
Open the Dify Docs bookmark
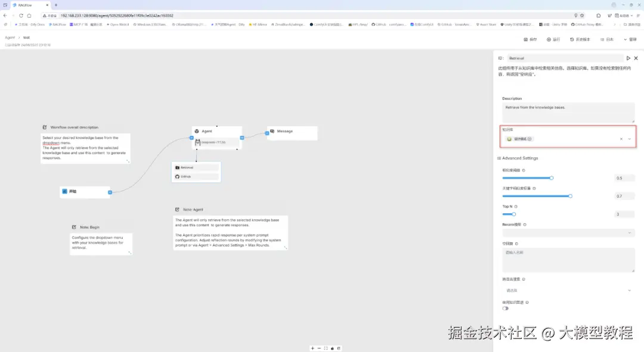click(x=30, y=24)
